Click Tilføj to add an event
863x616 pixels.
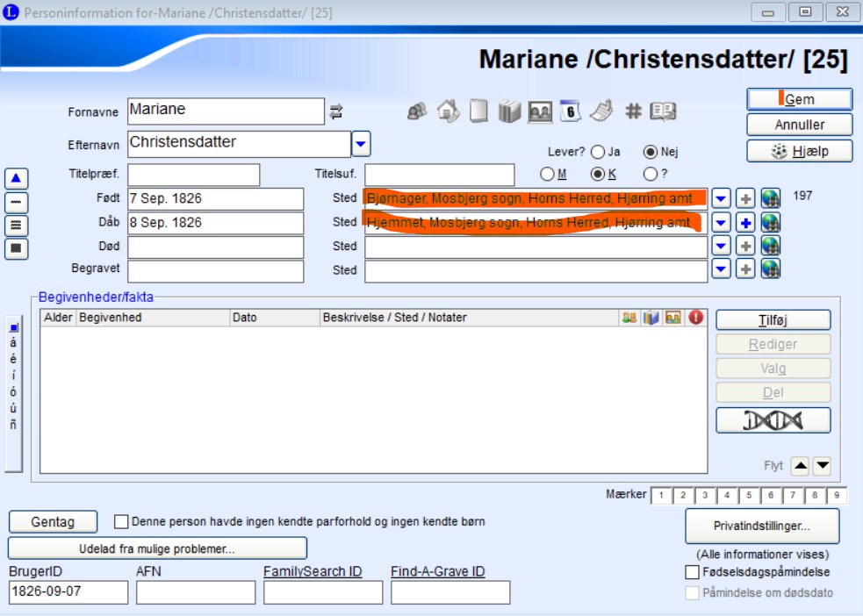pos(773,320)
